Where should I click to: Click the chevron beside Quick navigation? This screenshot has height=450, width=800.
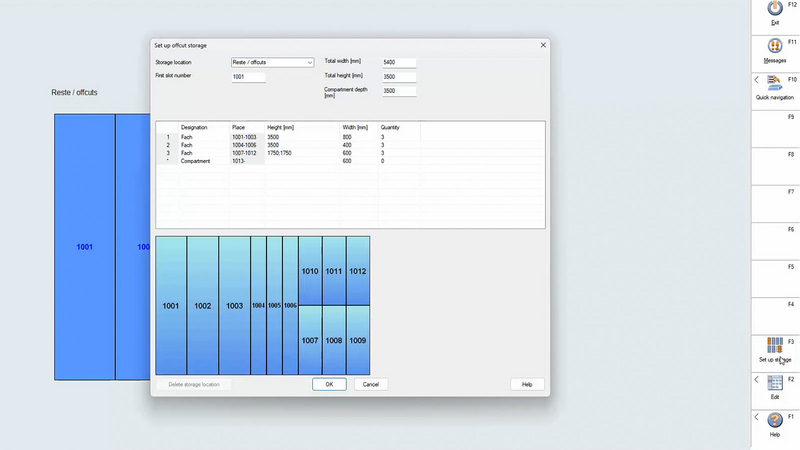[x=757, y=79]
